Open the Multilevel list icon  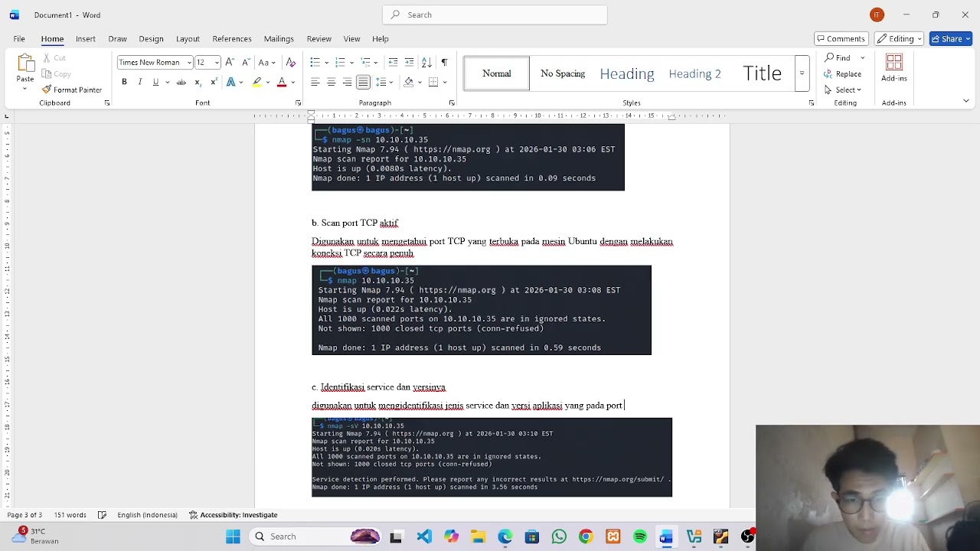[x=365, y=62]
